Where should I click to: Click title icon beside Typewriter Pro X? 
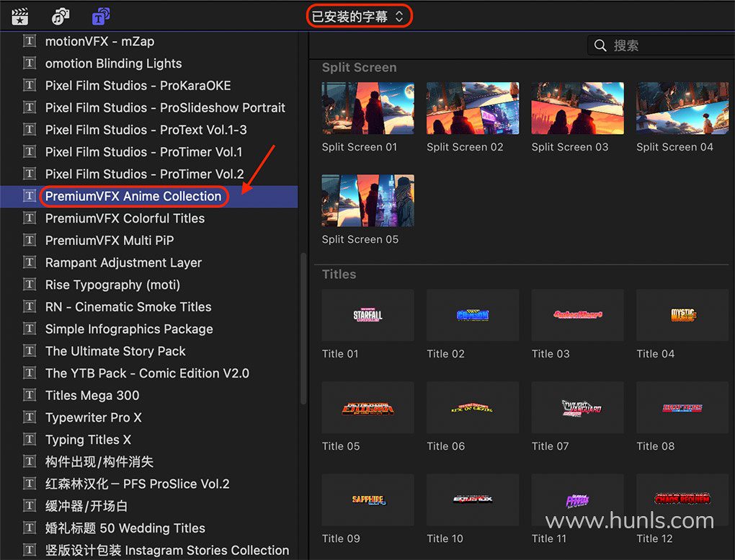pyautogui.click(x=30, y=417)
